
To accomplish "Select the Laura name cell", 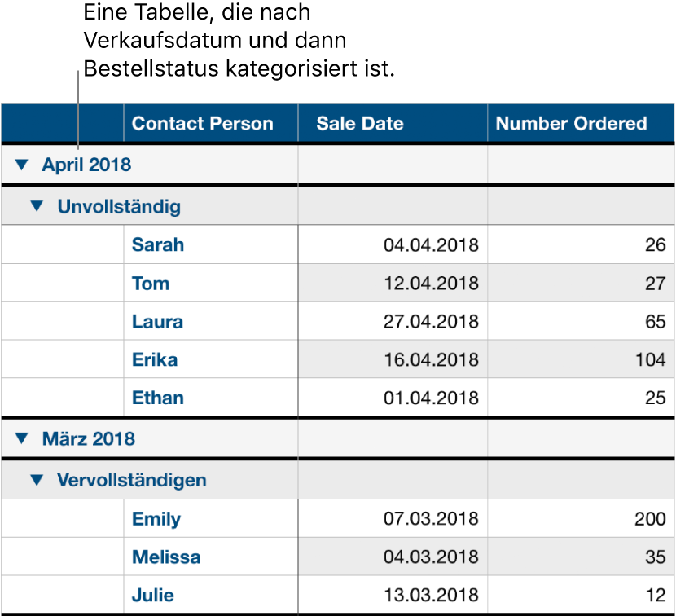I will [157, 322].
